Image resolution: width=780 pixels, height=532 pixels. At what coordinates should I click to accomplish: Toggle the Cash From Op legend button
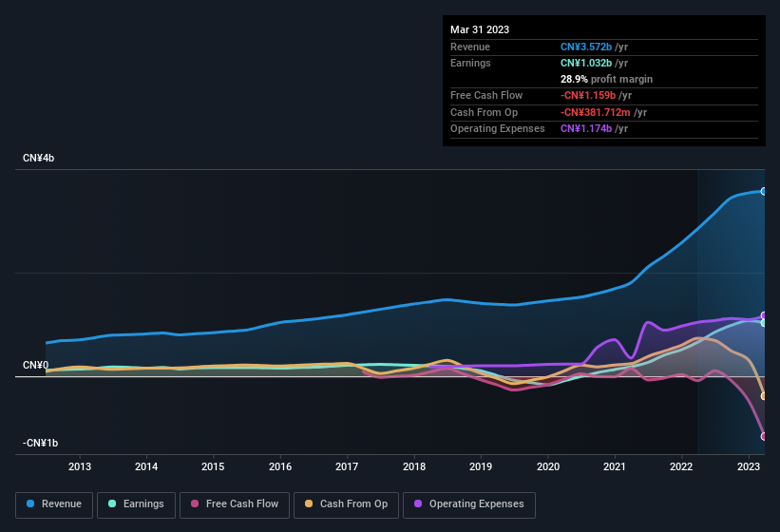click(x=346, y=504)
